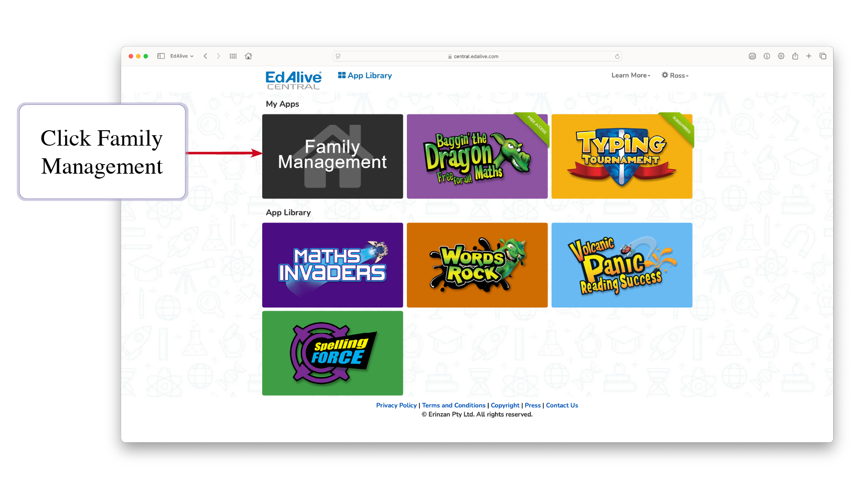Open the Copyright footer link
The width and height of the screenshot is (868, 502).
pos(505,405)
